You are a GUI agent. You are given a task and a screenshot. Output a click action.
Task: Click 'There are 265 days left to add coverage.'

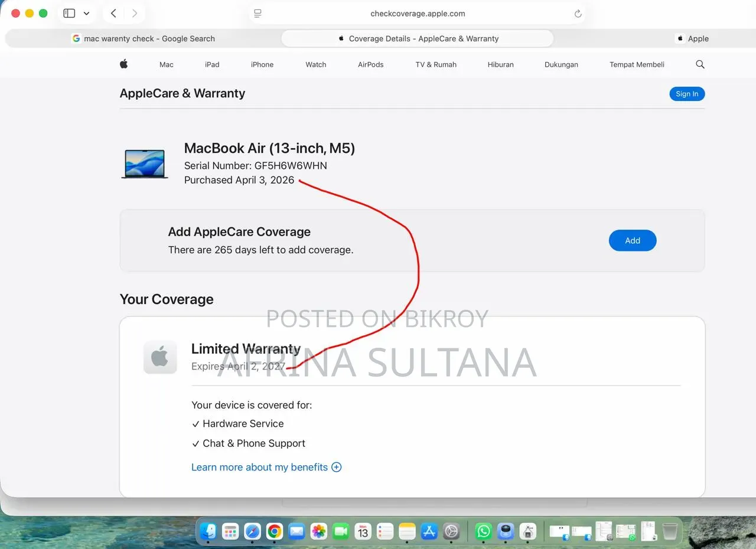(261, 250)
